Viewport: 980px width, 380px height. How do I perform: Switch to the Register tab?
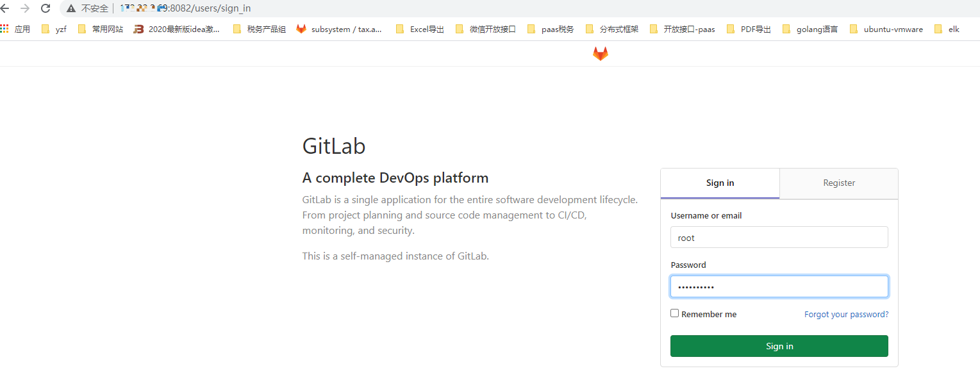tap(839, 183)
